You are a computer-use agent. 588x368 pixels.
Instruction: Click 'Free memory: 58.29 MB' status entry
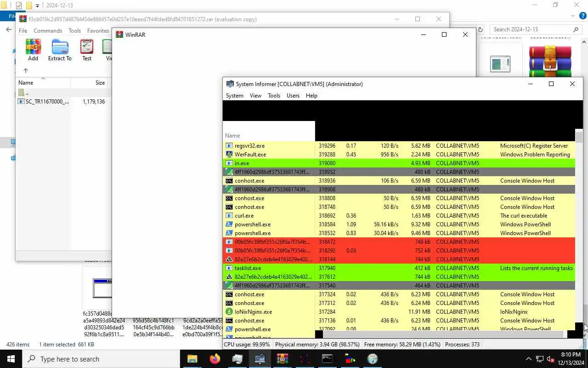pos(402,345)
